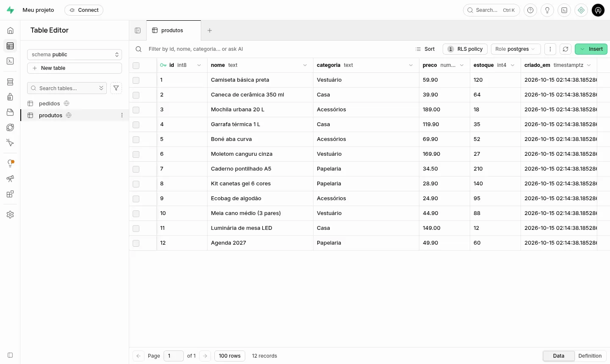Click the help icon in top bar

(530, 10)
